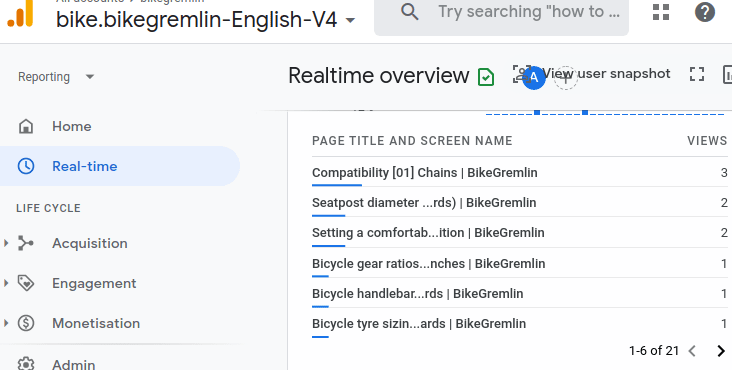Image resolution: width=732 pixels, height=370 pixels.
Task: Select "Compatibility [01] Chains | BikeGremlin" row
Action: (x=520, y=173)
